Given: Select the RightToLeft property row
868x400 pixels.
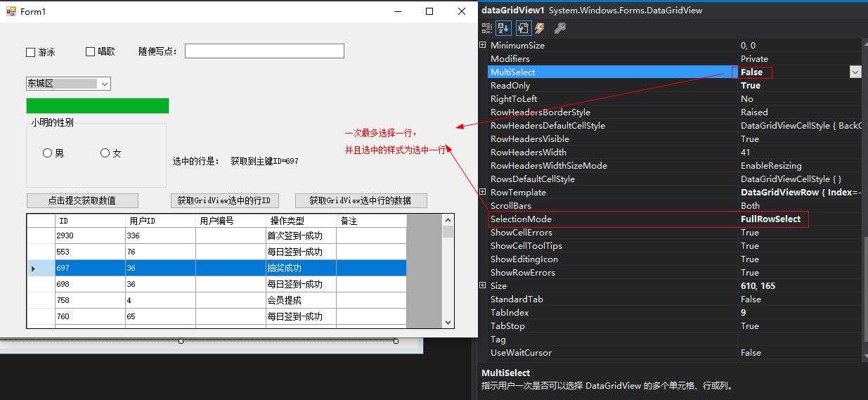Looking at the screenshot, I should point(675,98).
